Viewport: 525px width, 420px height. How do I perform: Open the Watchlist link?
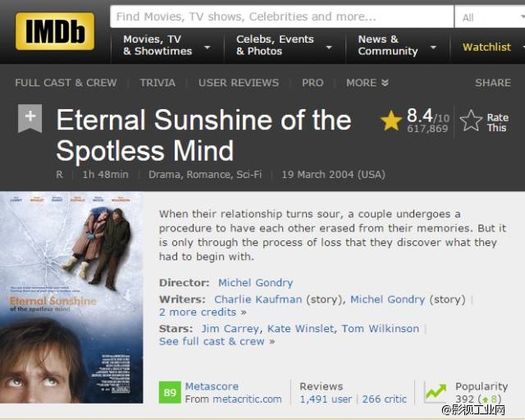tap(486, 47)
